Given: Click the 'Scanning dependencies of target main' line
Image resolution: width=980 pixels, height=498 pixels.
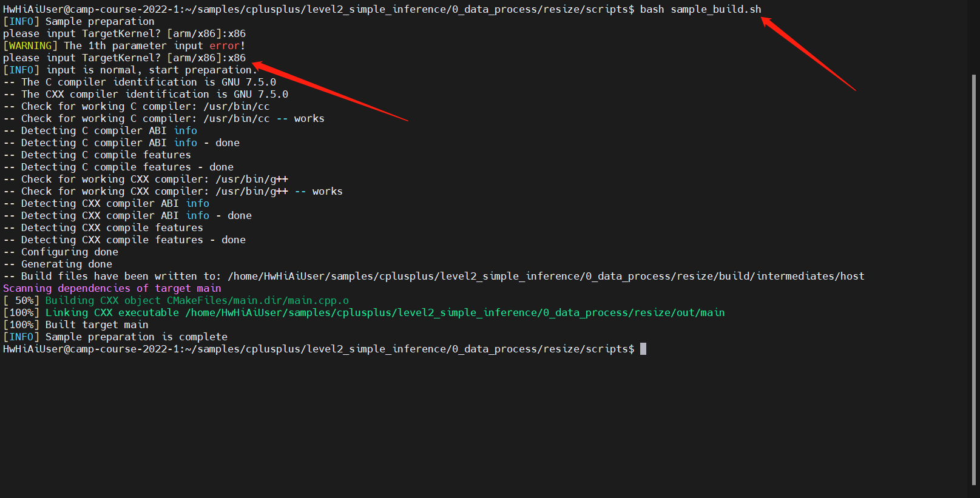Looking at the screenshot, I should (112, 288).
